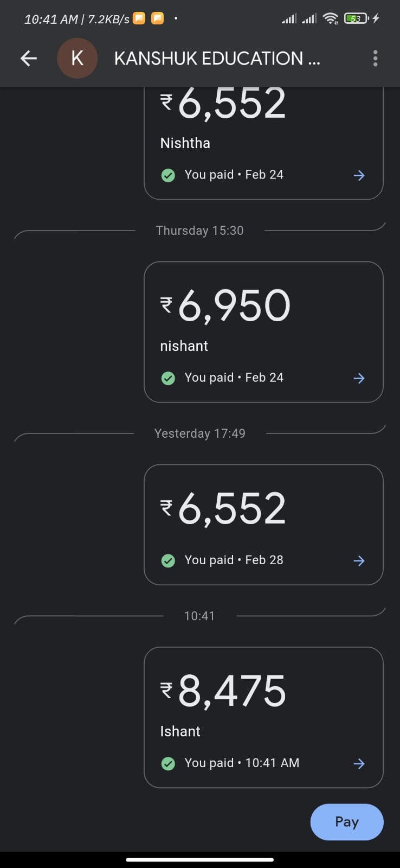400x868 pixels.
Task: Tap the battery indicator in status bar
Action: [356, 18]
